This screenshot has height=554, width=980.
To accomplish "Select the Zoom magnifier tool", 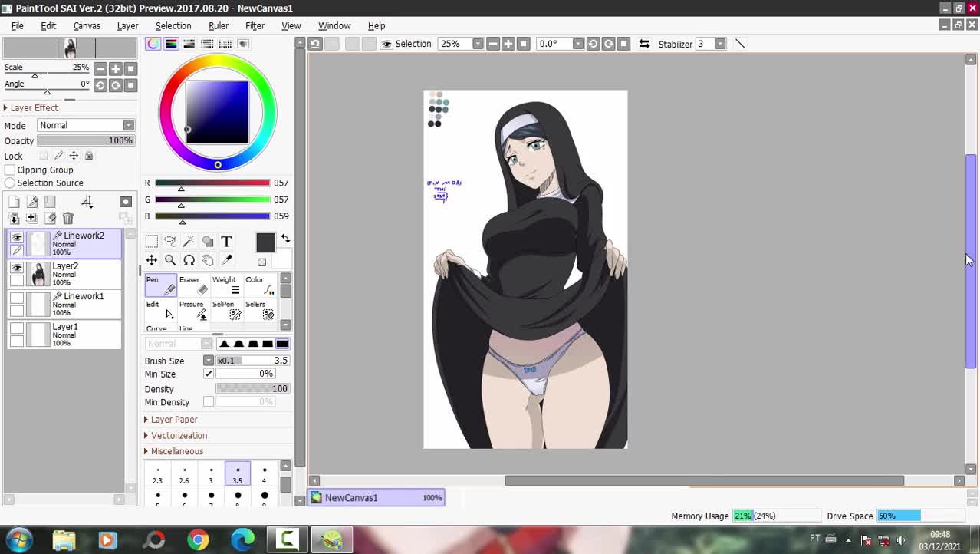I will tap(170, 260).
